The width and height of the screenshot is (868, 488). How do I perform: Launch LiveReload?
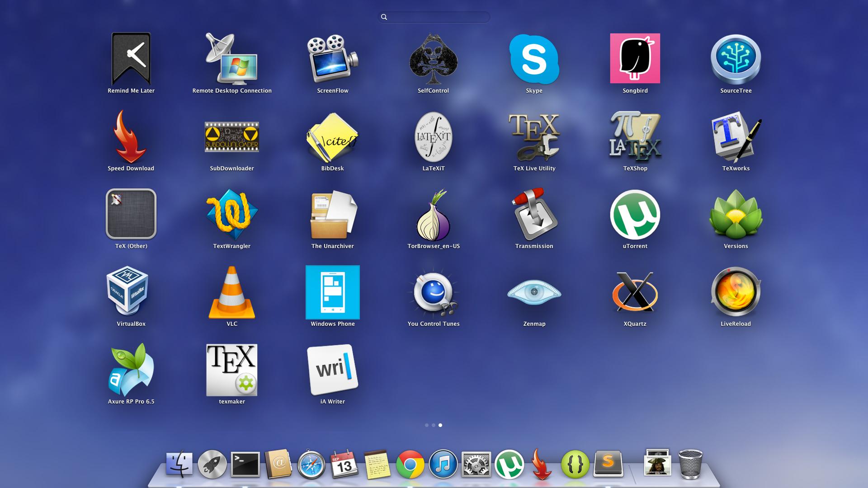coord(736,292)
